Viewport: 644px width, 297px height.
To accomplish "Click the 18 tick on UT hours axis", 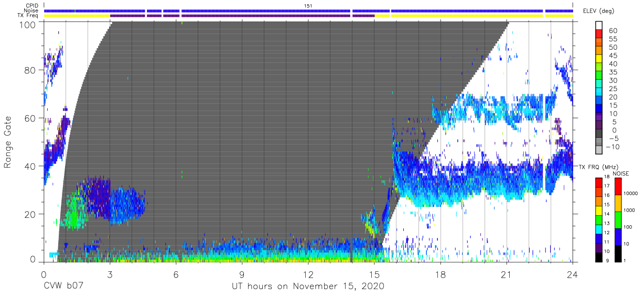I will click(x=441, y=274).
